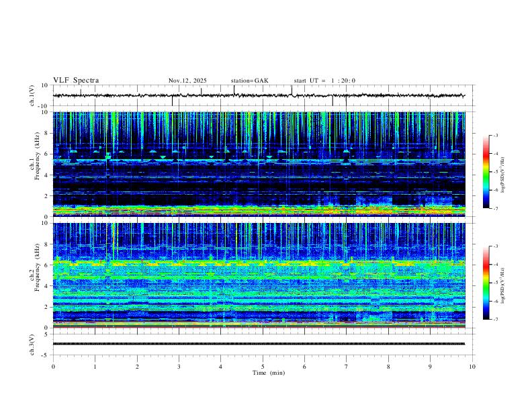Screen dimensions: 532x411
Task: Click the 'station=GAK' label
Action: (x=250, y=81)
